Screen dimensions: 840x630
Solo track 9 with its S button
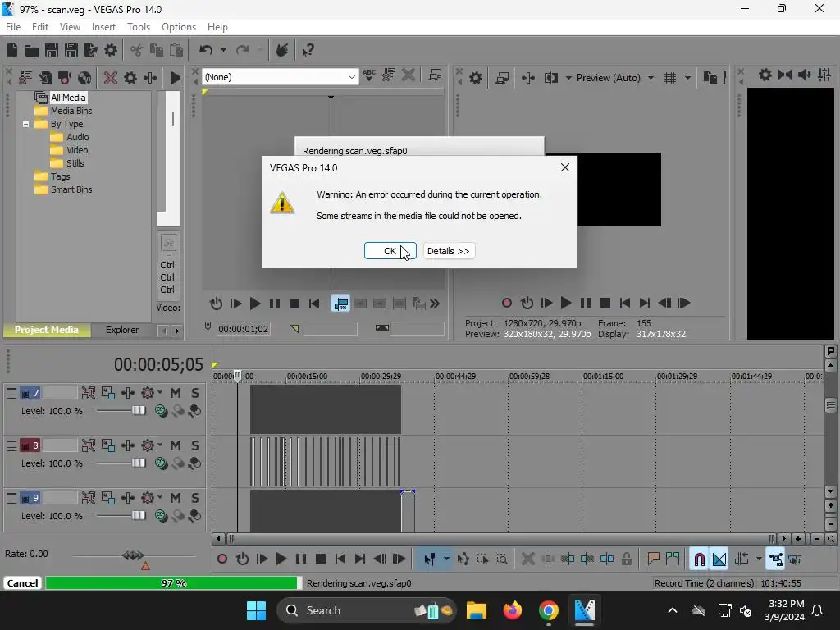point(195,498)
